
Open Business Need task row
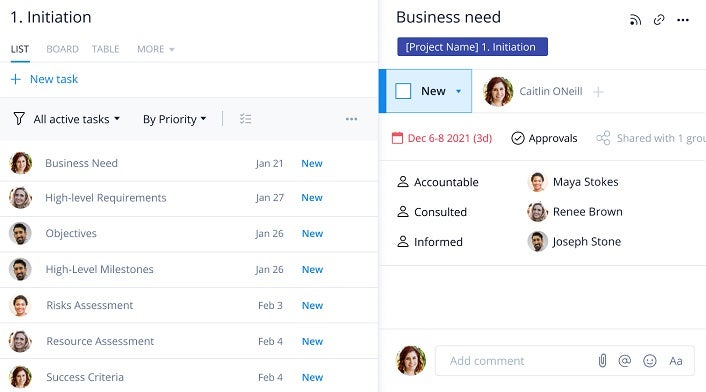coord(189,163)
